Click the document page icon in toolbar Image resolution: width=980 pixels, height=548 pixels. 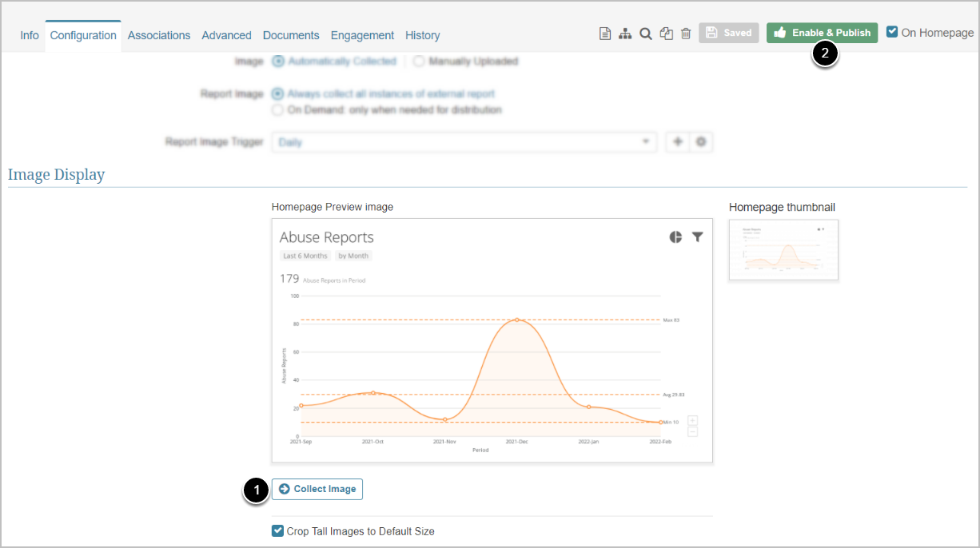(x=605, y=34)
